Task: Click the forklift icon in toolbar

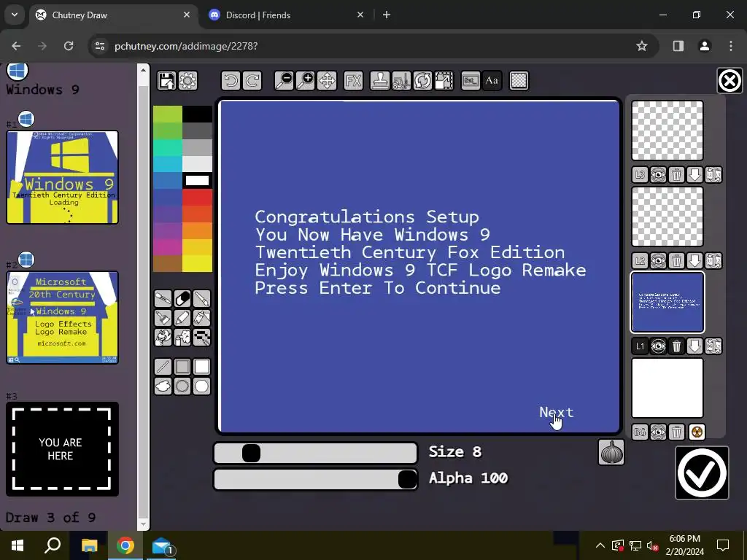Action: [401, 80]
